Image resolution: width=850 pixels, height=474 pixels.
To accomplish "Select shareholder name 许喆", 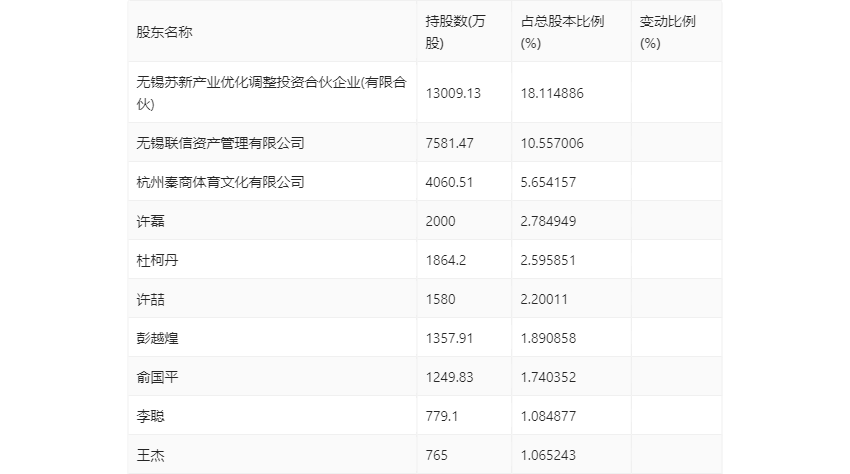I will (150, 299).
